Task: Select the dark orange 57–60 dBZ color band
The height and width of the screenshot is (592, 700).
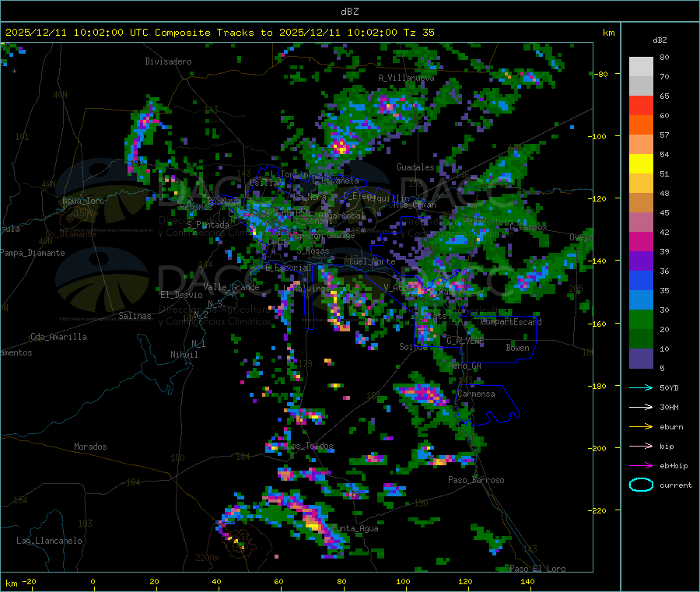Action: click(641, 125)
